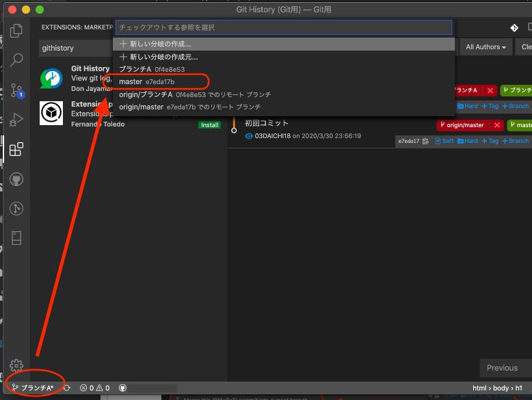Image resolution: width=532 pixels, height=400 pixels.
Task: Open the All Authors dropdown
Action: [x=486, y=46]
